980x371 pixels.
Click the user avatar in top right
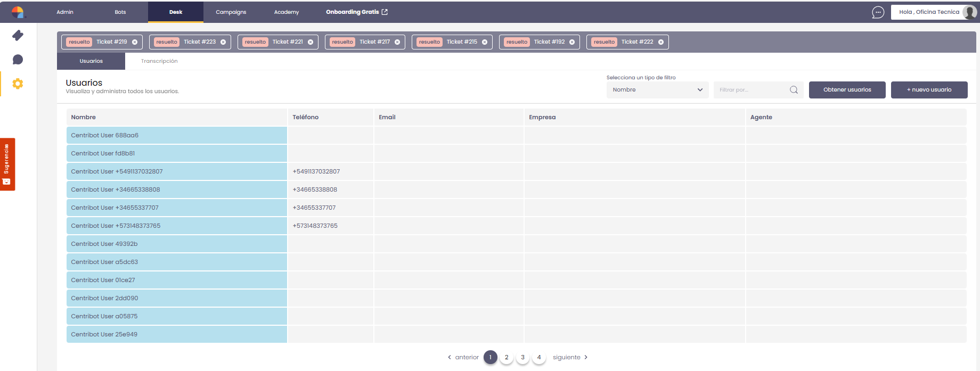click(x=970, y=12)
